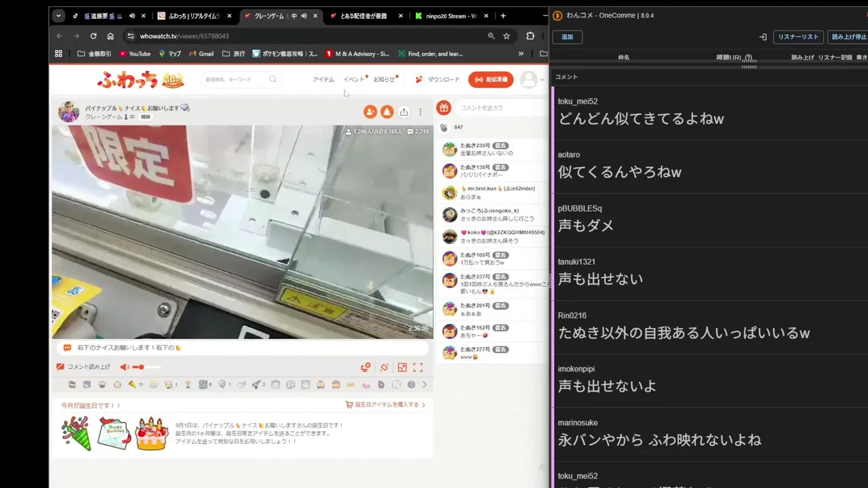Click 読み上げ停止 in OneComme
The width and height of the screenshot is (868, 488).
point(848,37)
